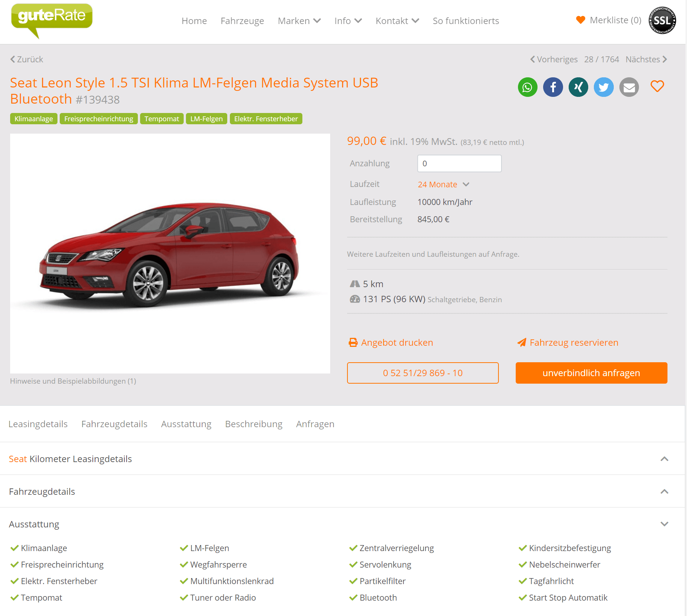Click Fahrzeug reservieren link
The height and width of the screenshot is (616, 687).
[574, 342]
